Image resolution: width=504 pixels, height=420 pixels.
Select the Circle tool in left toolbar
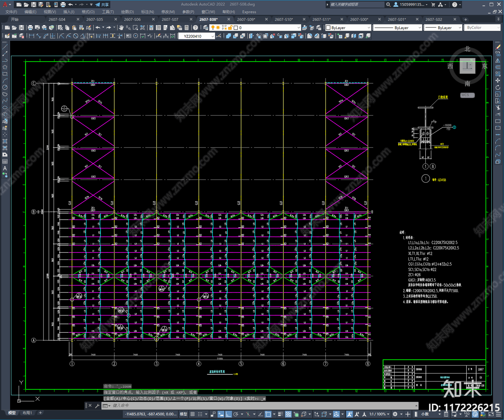[x=5, y=87]
